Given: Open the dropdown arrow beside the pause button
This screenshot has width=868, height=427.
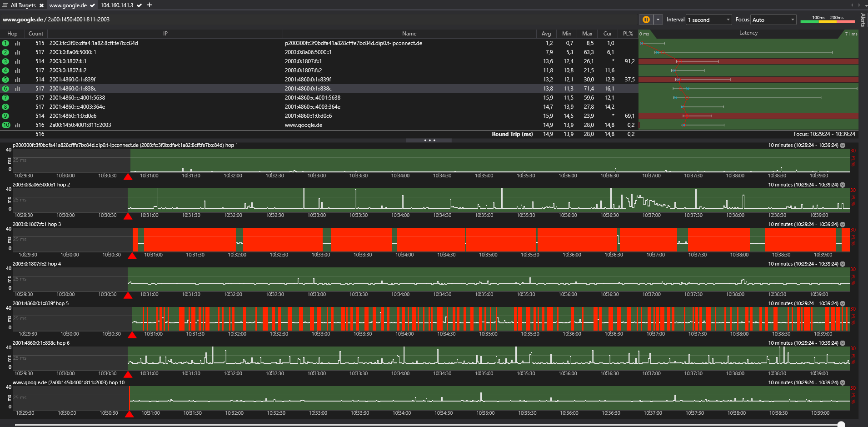Looking at the screenshot, I should coord(658,20).
